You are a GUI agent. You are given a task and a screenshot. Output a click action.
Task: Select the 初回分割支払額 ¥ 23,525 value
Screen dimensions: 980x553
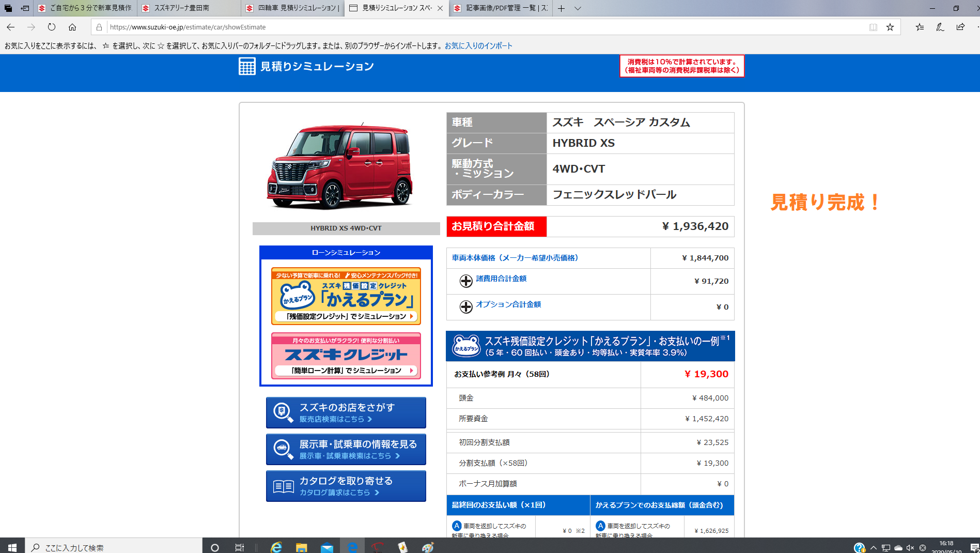click(x=712, y=442)
